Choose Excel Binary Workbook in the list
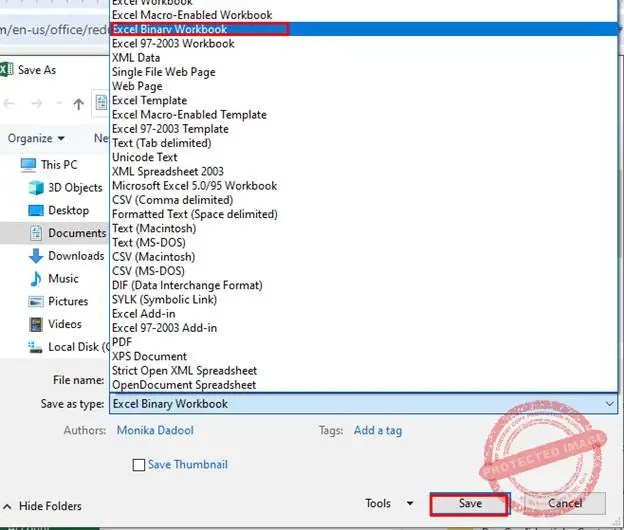 click(x=363, y=29)
